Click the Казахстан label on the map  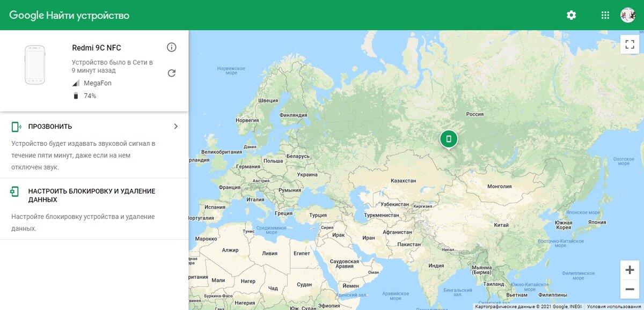[x=403, y=181]
